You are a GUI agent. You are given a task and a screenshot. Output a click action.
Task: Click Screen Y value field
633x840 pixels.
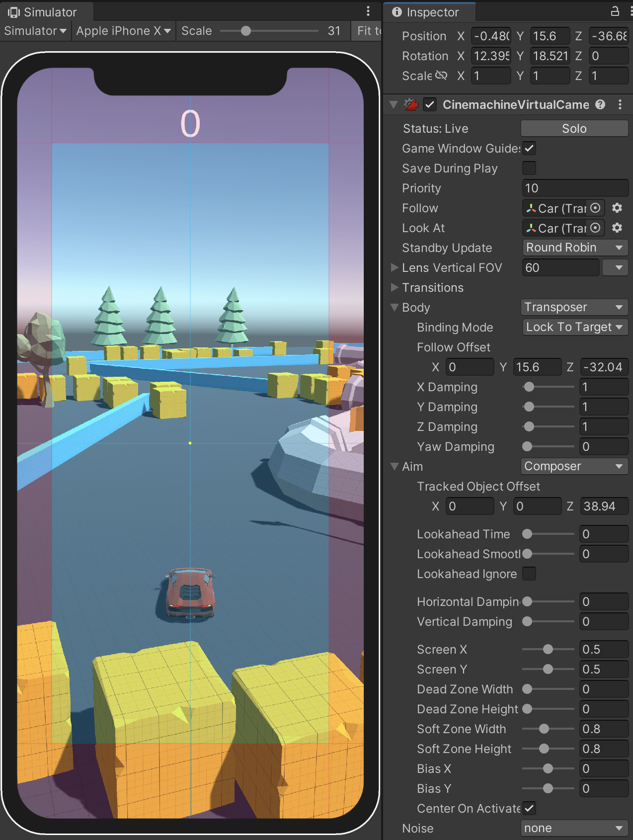coord(604,669)
